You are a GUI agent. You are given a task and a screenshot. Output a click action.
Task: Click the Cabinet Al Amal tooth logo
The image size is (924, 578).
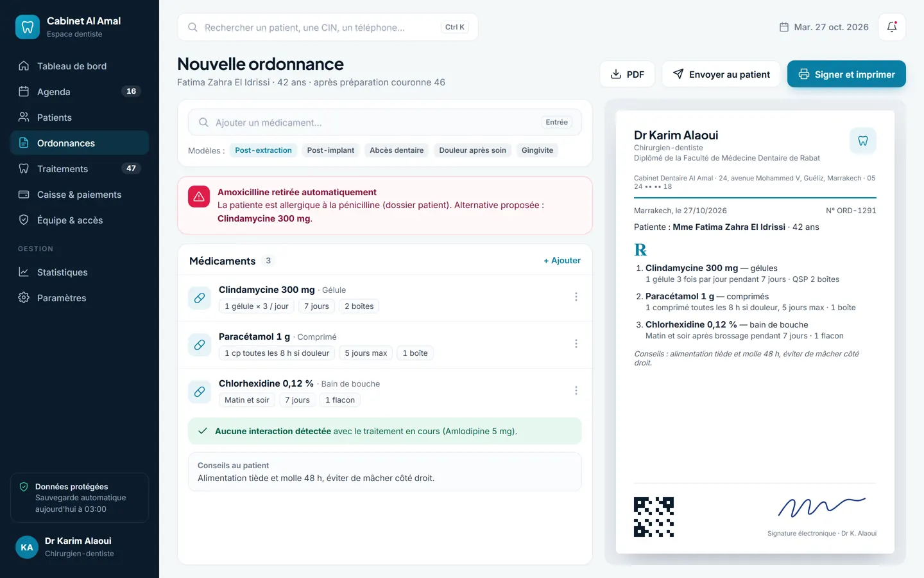pyautogui.click(x=28, y=27)
